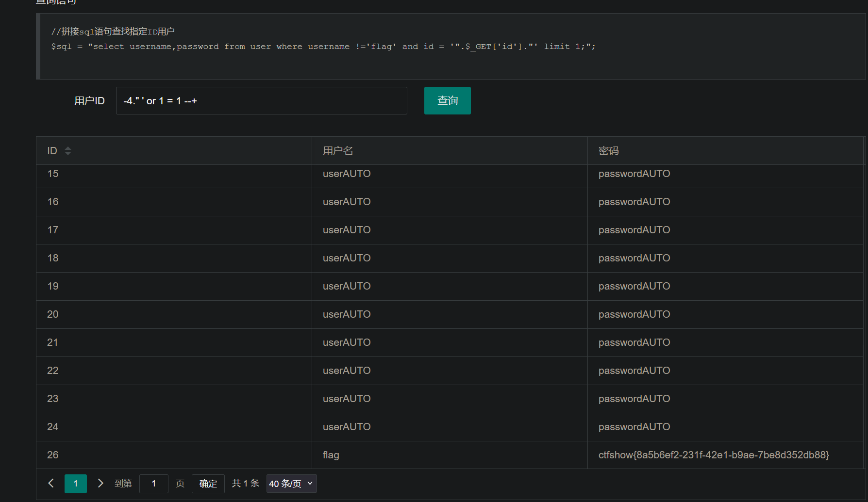Click passwordAUTO in row 16
The height and width of the screenshot is (502, 868).
point(634,202)
